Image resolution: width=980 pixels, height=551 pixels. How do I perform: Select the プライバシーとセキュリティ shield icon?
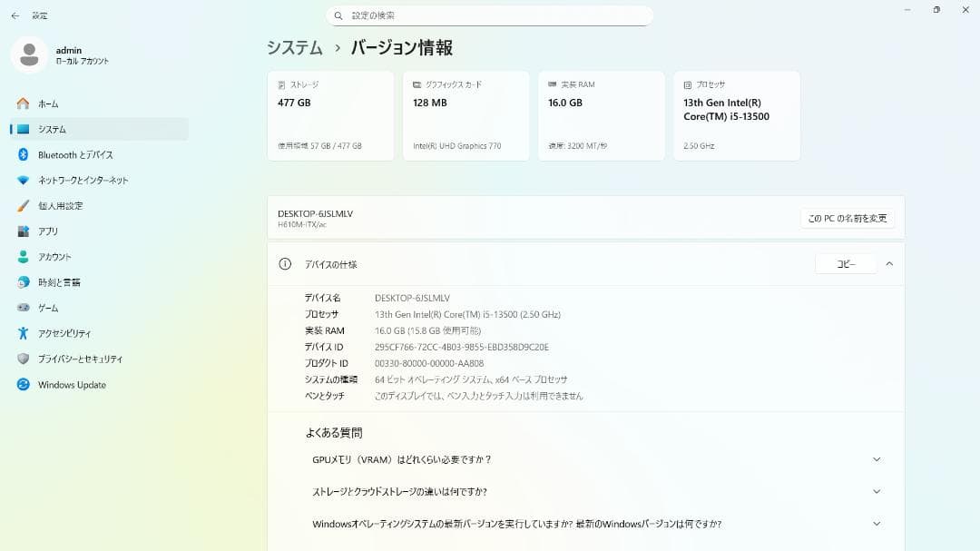coord(18,359)
